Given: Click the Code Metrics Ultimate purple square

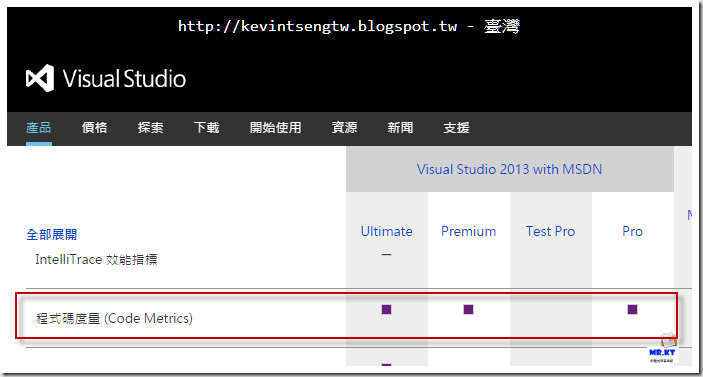Looking at the screenshot, I should [x=386, y=309].
